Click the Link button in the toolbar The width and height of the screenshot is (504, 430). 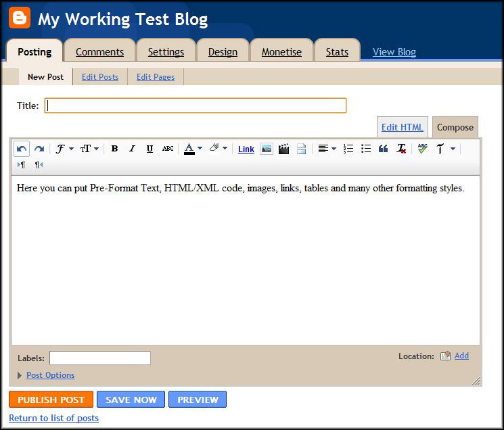click(x=246, y=149)
